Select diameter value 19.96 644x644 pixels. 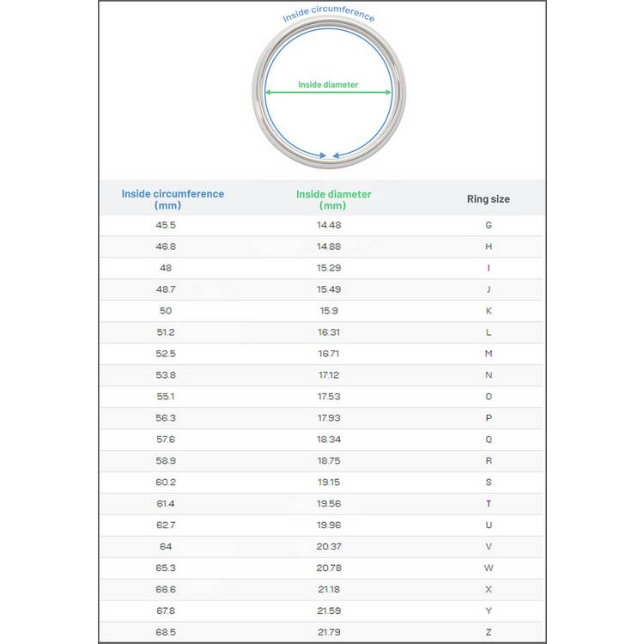(x=329, y=525)
